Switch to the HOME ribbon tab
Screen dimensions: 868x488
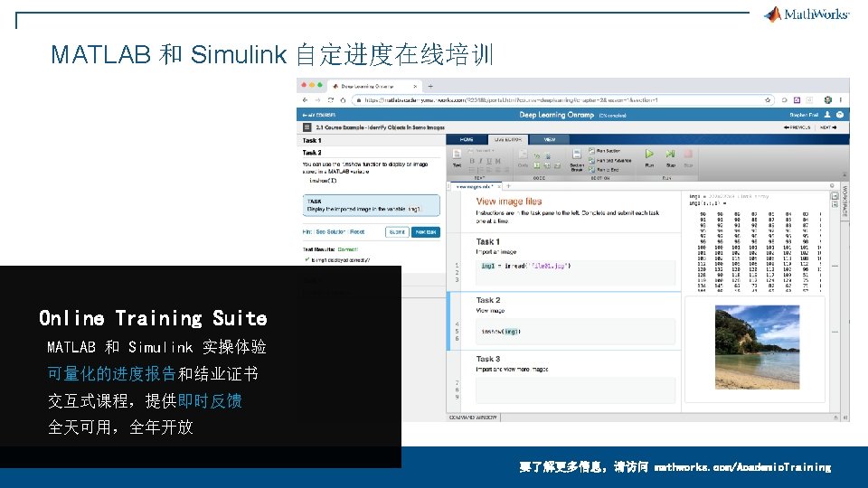[x=467, y=139]
